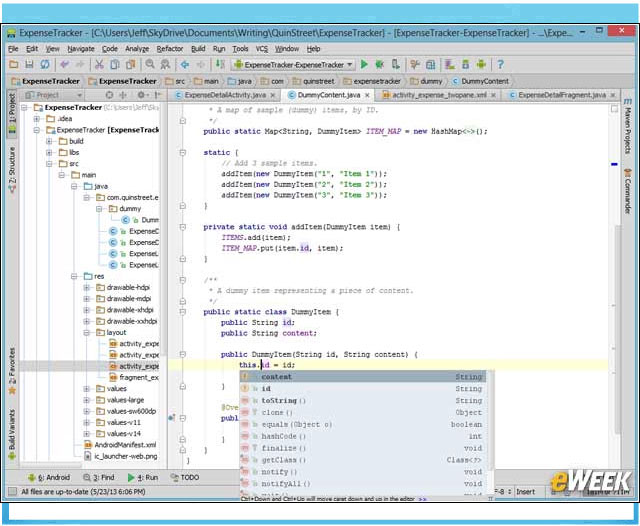The image size is (640, 526).
Task: Undo the last edit from the toolbar
Action: (64, 64)
